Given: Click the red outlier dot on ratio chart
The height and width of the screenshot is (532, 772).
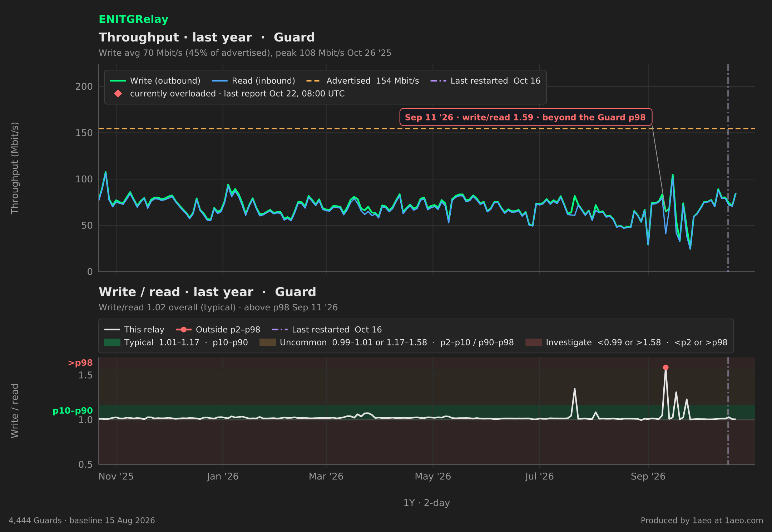Looking at the screenshot, I should (665, 367).
